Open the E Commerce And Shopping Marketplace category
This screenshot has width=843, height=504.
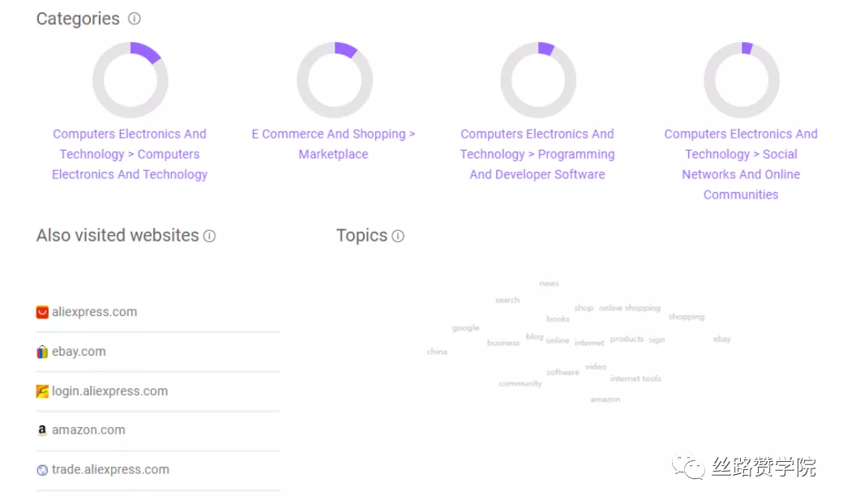click(333, 144)
